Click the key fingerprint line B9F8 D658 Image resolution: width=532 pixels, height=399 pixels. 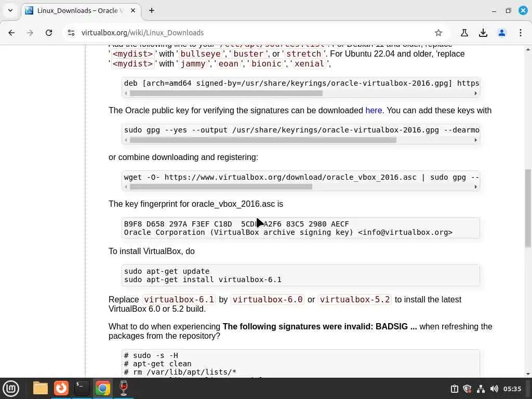click(236, 224)
